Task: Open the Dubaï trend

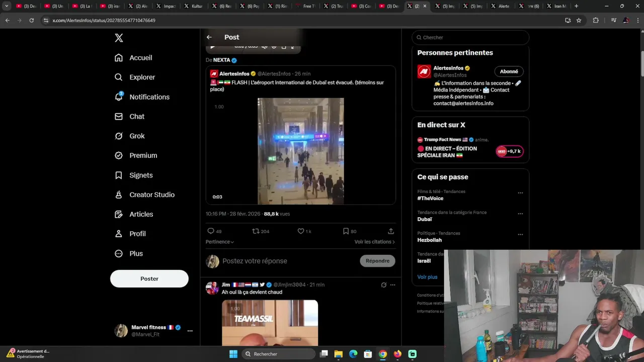Action: [x=425, y=219]
